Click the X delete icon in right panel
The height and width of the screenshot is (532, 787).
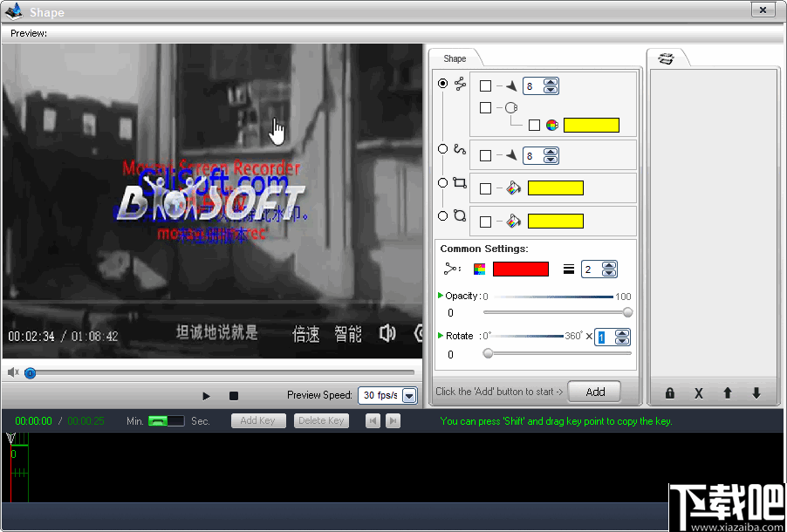coord(698,393)
